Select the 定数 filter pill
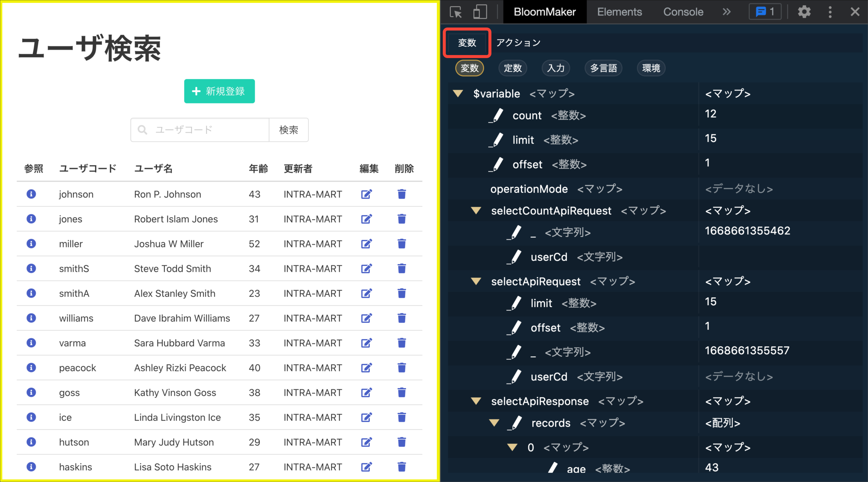The height and width of the screenshot is (482, 868). tap(512, 68)
